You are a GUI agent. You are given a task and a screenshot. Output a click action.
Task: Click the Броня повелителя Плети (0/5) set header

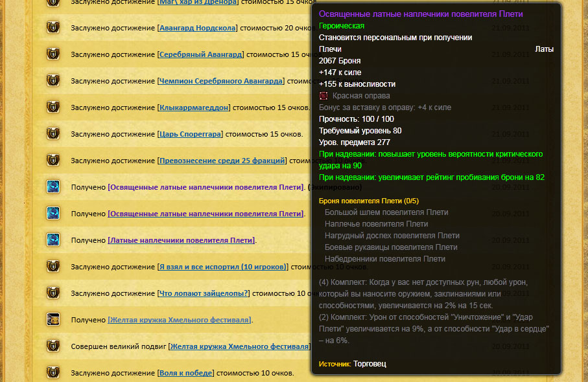point(369,201)
